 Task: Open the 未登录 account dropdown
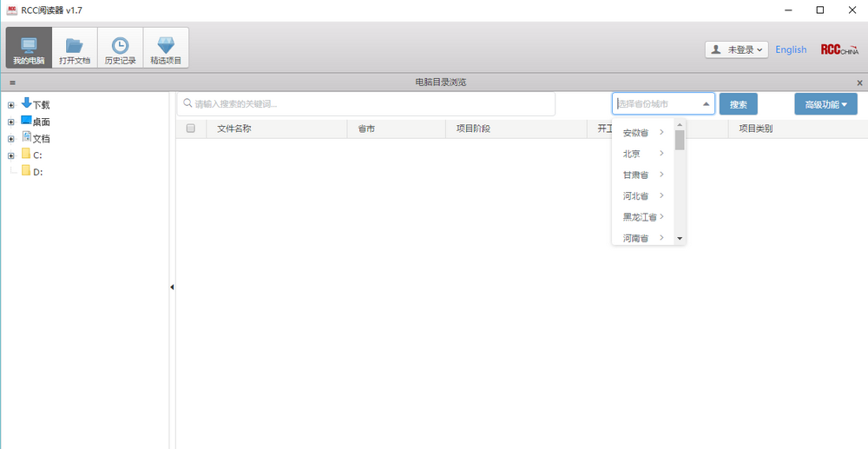(737, 50)
